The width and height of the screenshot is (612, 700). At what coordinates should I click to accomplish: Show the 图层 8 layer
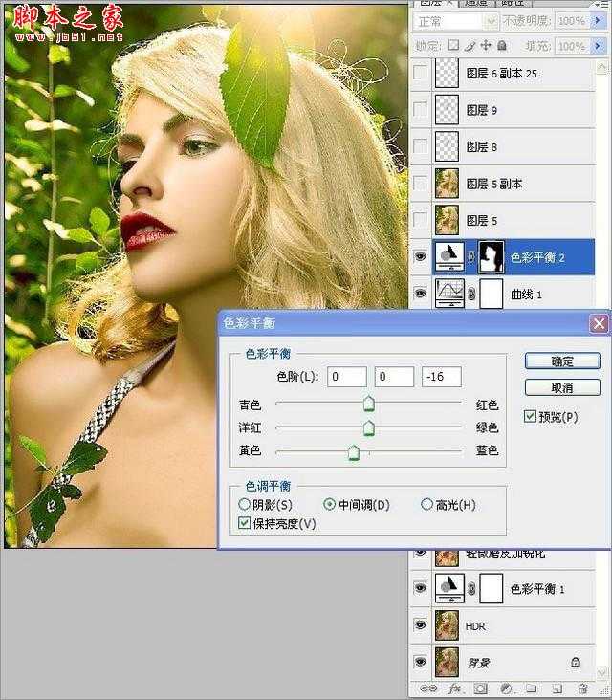tap(420, 146)
